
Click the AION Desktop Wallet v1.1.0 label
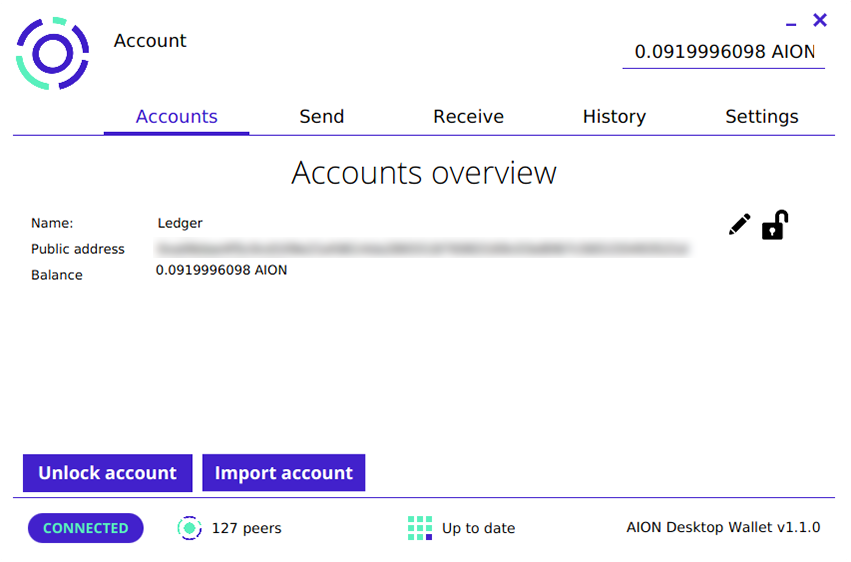click(x=723, y=527)
